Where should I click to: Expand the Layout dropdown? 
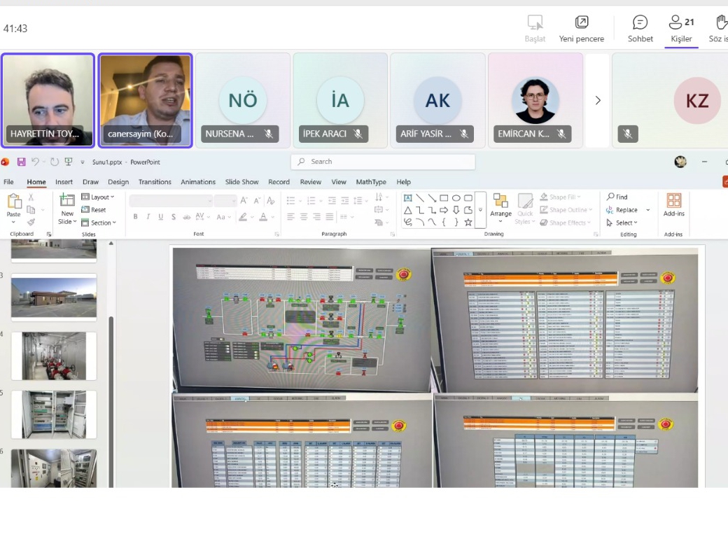tap(99, 197)
